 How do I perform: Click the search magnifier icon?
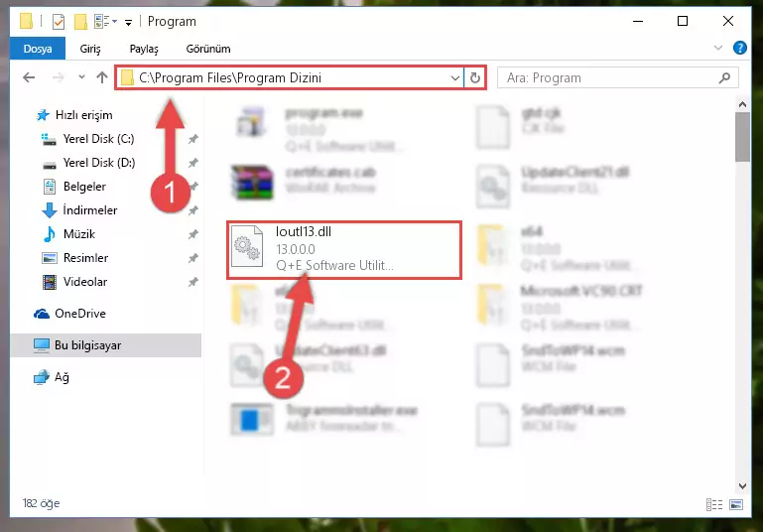pyautogui.click(x=724, y=77)
